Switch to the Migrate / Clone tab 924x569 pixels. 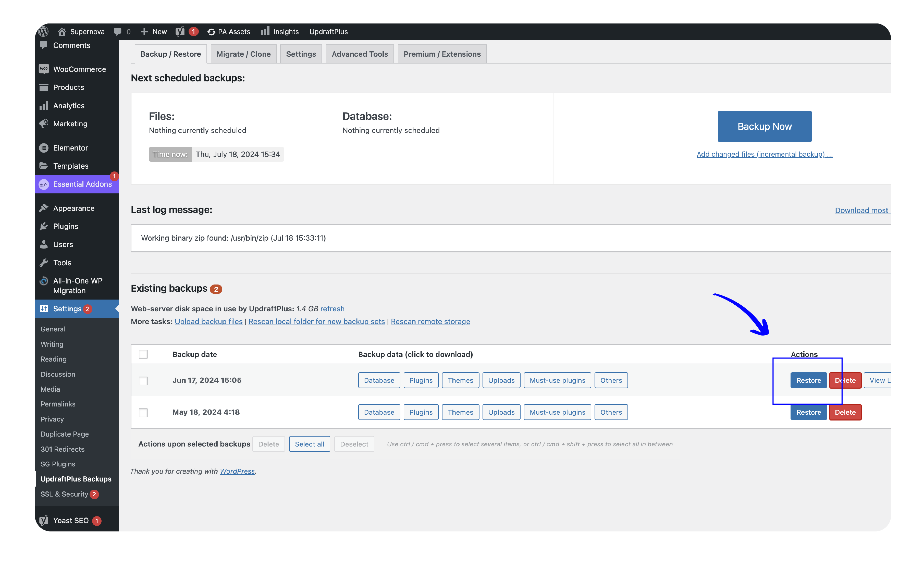[243, 54]
